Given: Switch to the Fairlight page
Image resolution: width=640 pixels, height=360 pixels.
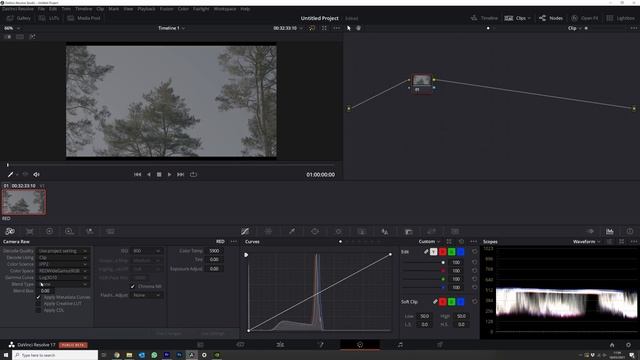Looking at the screenshot, I should click(x=400, y=345).
